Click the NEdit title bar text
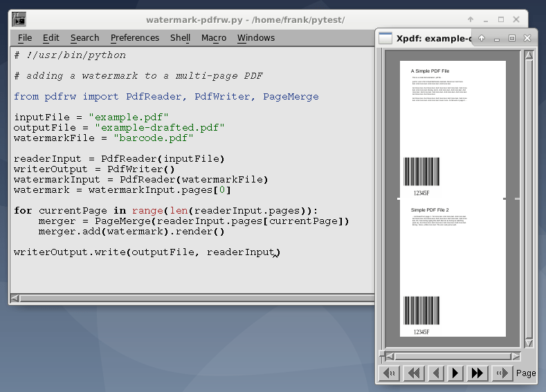The image size is (546, 392). (x=246, y=20)
